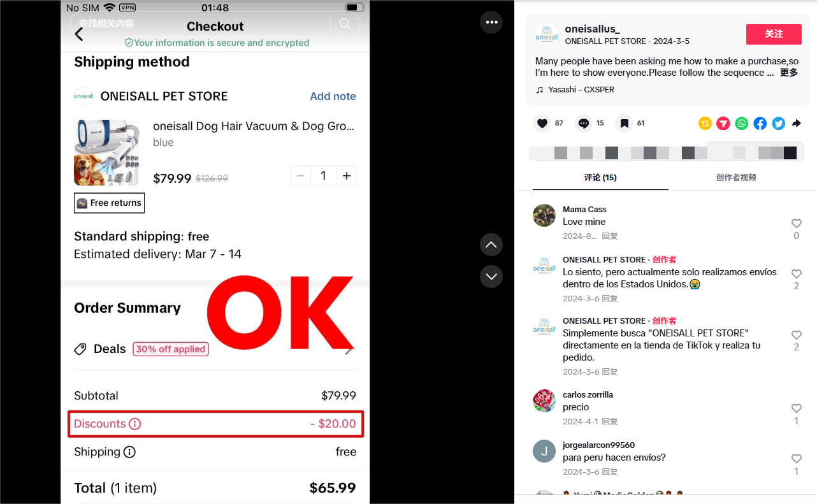Reply to Mama Cass's comment via 回复

[610, 236]
